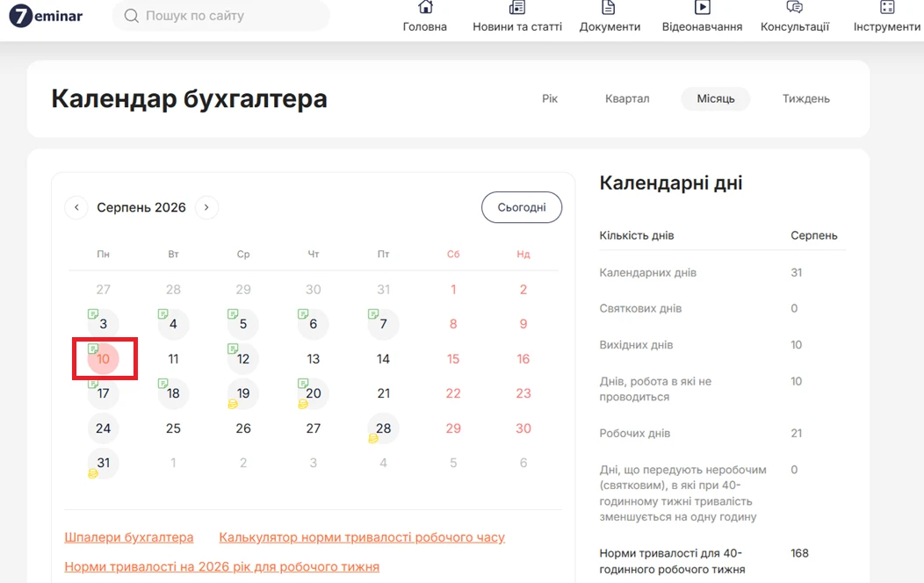The image size is (924, 583).
Task: Open Калькулятор норми тривалості робочого часу link
Action: coord(362,537)
